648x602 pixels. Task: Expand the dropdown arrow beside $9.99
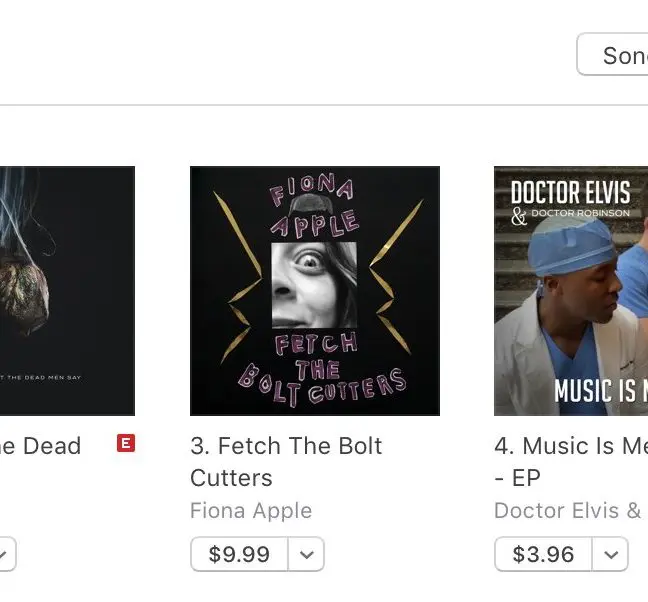pos(307,553)
